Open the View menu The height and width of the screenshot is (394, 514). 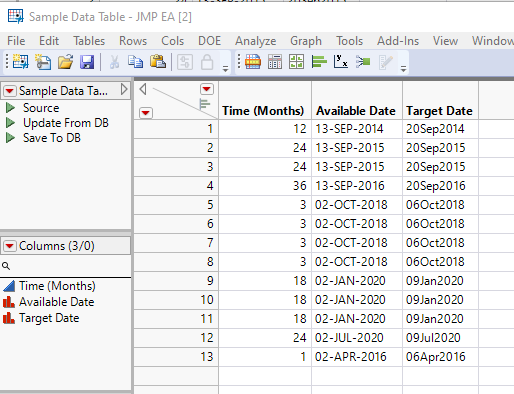(x=445, y=41)
